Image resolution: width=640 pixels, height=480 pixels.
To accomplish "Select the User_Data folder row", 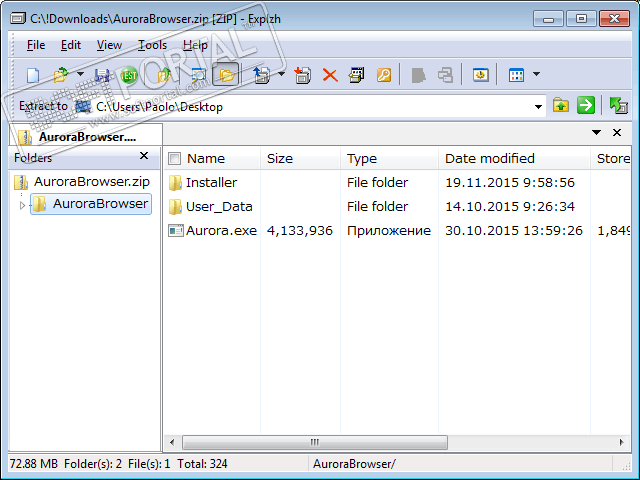I will [x=397, y=207].
